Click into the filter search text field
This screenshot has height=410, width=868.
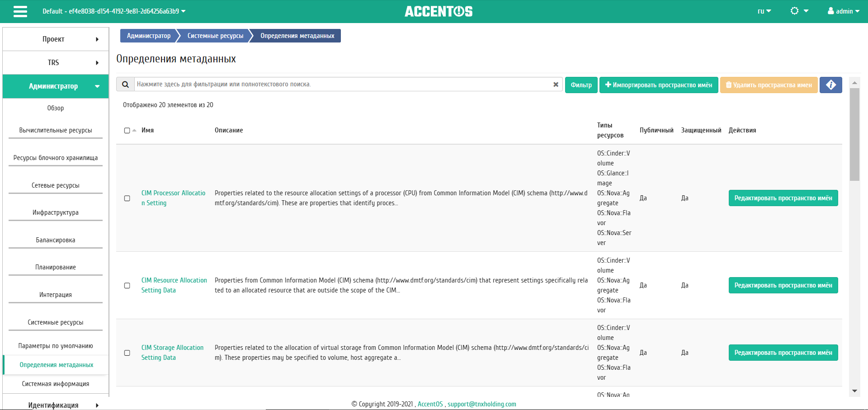[344, 85]
